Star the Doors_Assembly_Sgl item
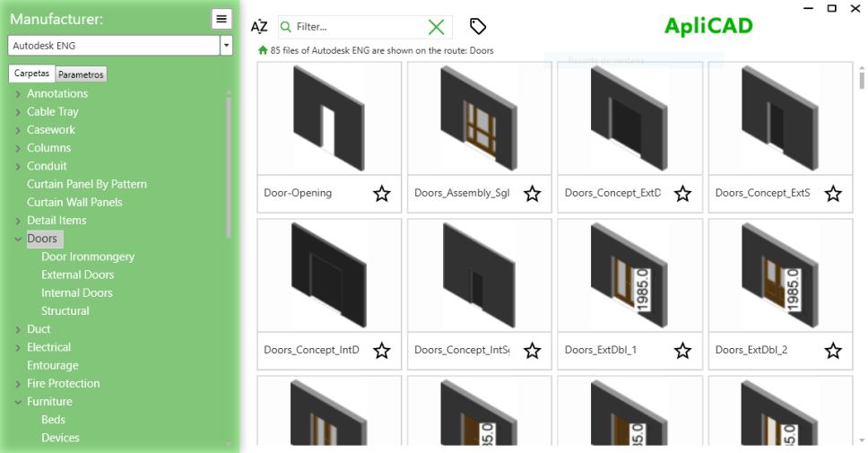868x453 pixels. [533, 193]
